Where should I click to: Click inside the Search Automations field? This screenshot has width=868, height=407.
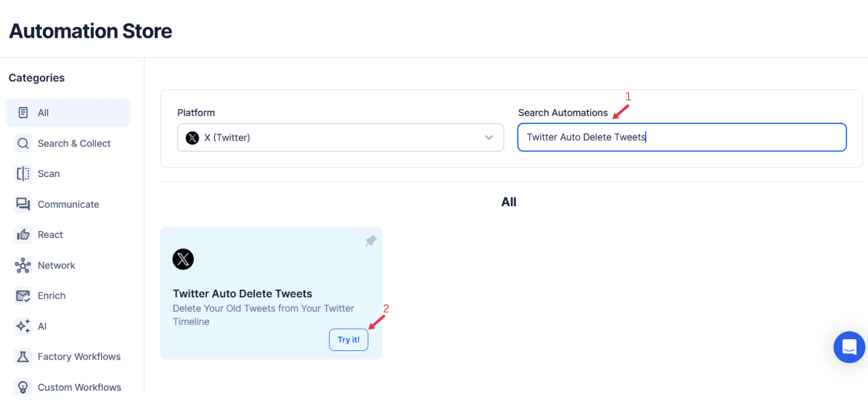[x=681, y=137]
